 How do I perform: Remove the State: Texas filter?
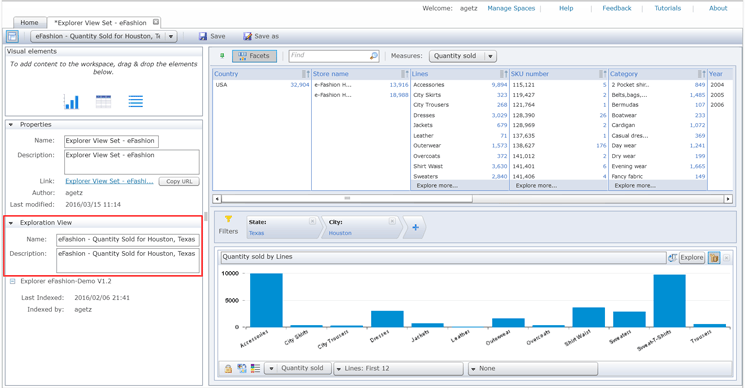[312, 221]
